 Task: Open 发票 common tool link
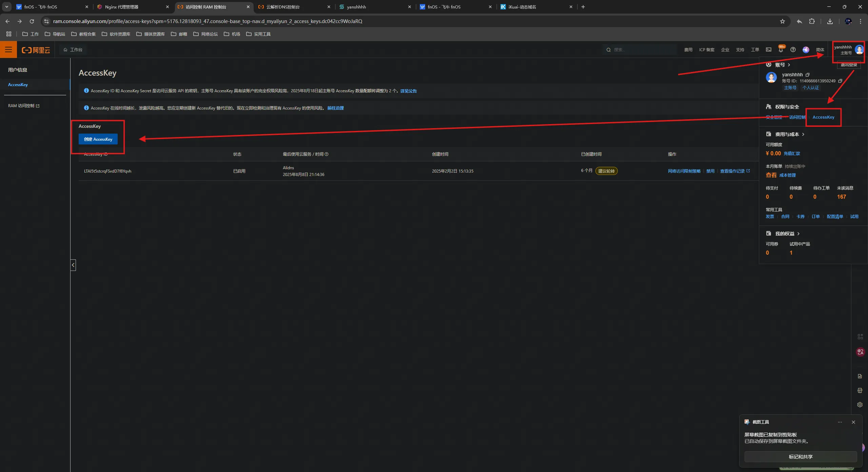pyautogui.click(x=770, y=217)
